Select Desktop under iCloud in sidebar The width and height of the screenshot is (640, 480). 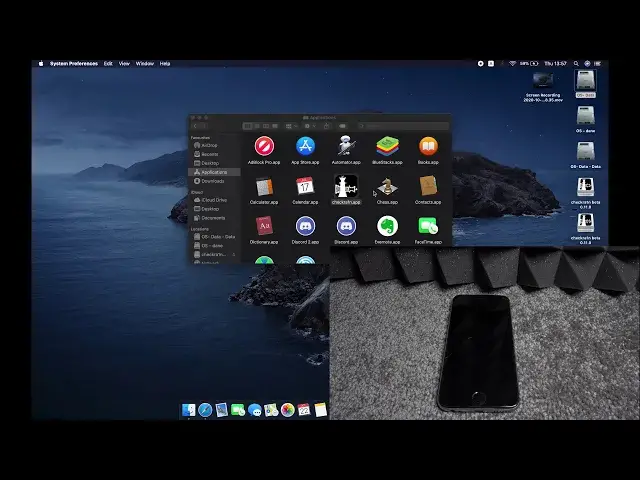214,209
